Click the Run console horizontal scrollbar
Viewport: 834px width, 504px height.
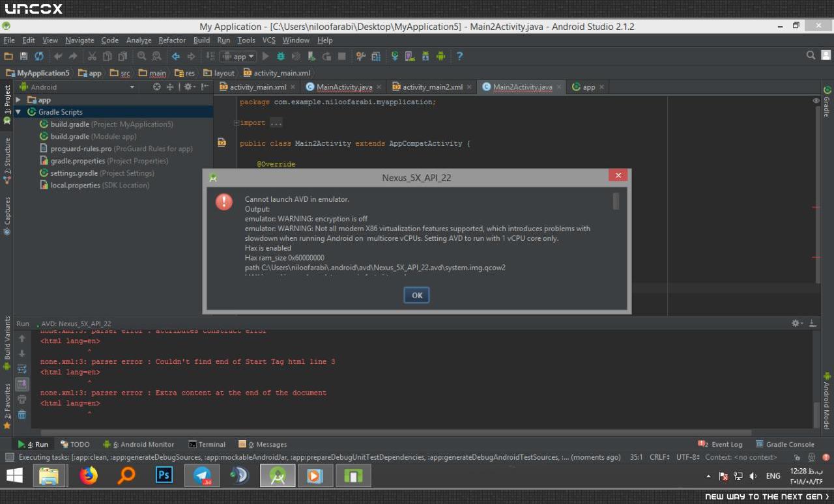(395, 432)
